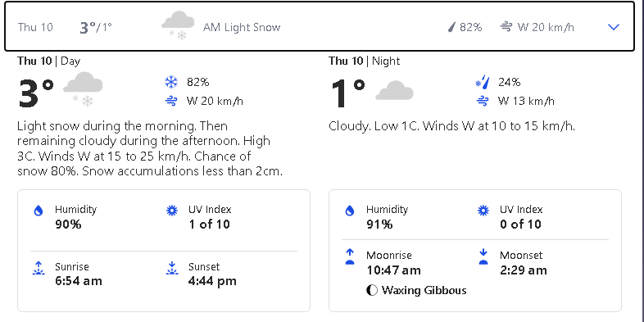Viewport: 644px width, 322px height.
Task: Click the daytime UV Index sun icon
Action: (172, 211)
